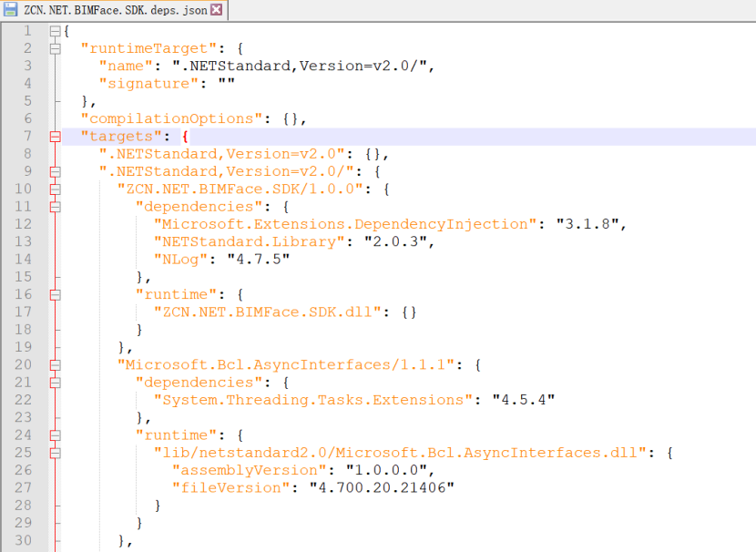756x552 pixels.
Task: Collapse the root JSON object at line 1
Action: 55,30
